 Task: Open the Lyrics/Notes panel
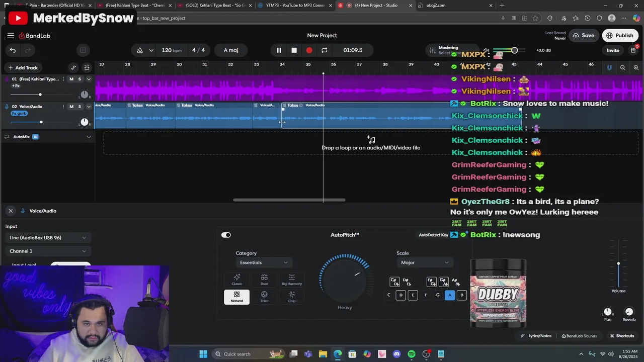[x=536, y=336]
